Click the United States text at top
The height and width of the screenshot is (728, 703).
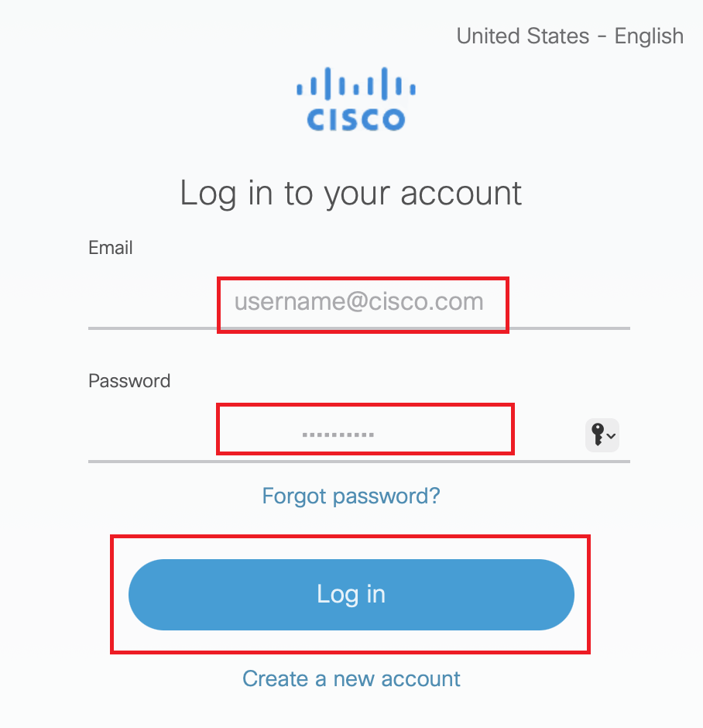pyautogui.click(x=523, y=36)
